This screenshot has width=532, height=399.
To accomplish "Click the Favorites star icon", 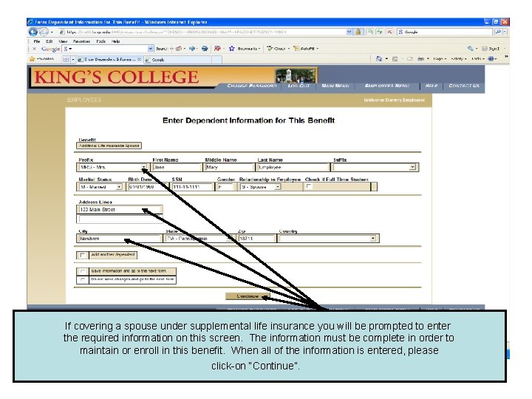I will pyautogui.click(x=33, y=59).
